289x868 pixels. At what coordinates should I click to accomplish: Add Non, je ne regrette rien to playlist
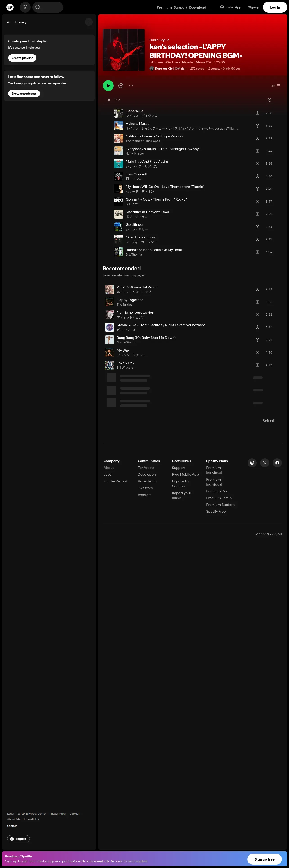click(x=257, y=315)
